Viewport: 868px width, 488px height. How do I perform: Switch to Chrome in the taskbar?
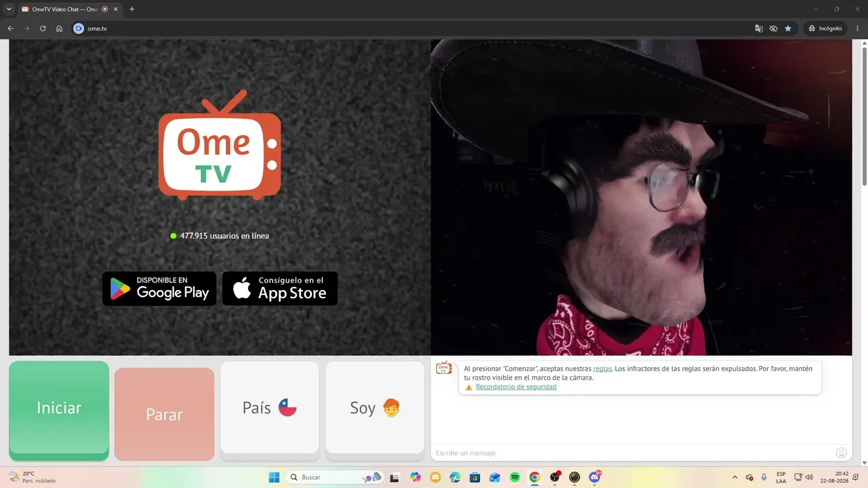534,477
